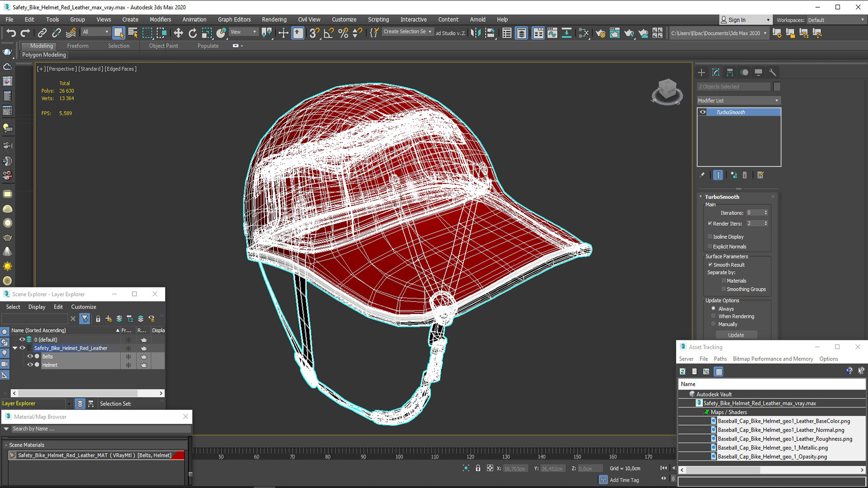Open Paths menu in Asset Tracking

coord(720,359)
